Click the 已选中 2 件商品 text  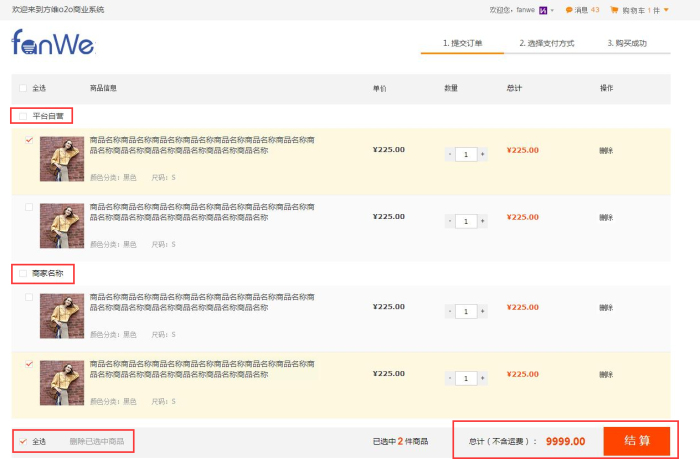[x=400, y=442]
